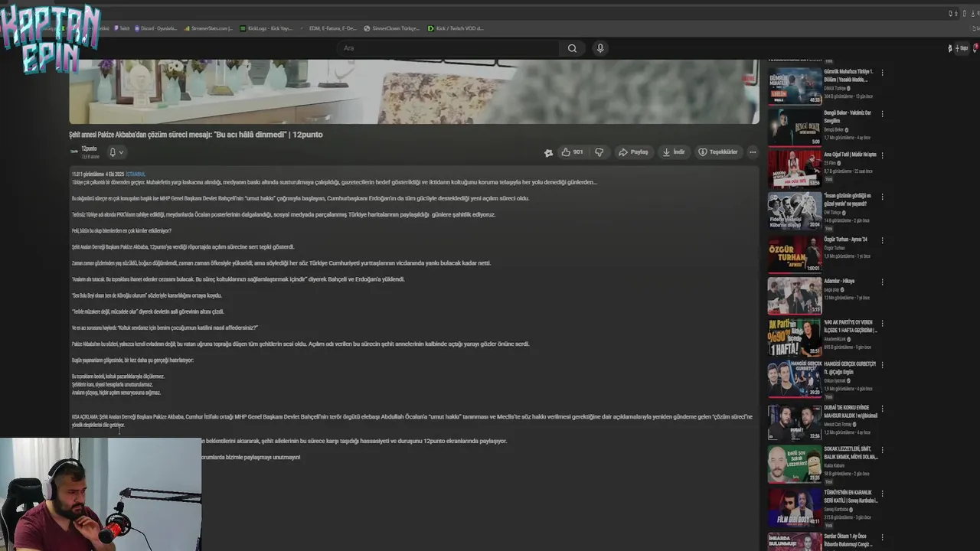Click 'Savaş Kurtbaba' channel name
The height and width of the screenshot is (551, 980).
point(836,509)
